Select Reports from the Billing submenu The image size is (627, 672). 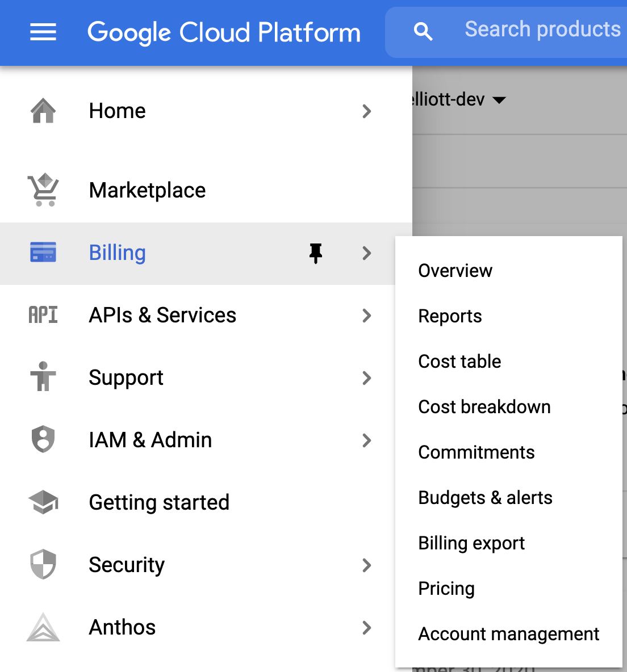(450, 316)
